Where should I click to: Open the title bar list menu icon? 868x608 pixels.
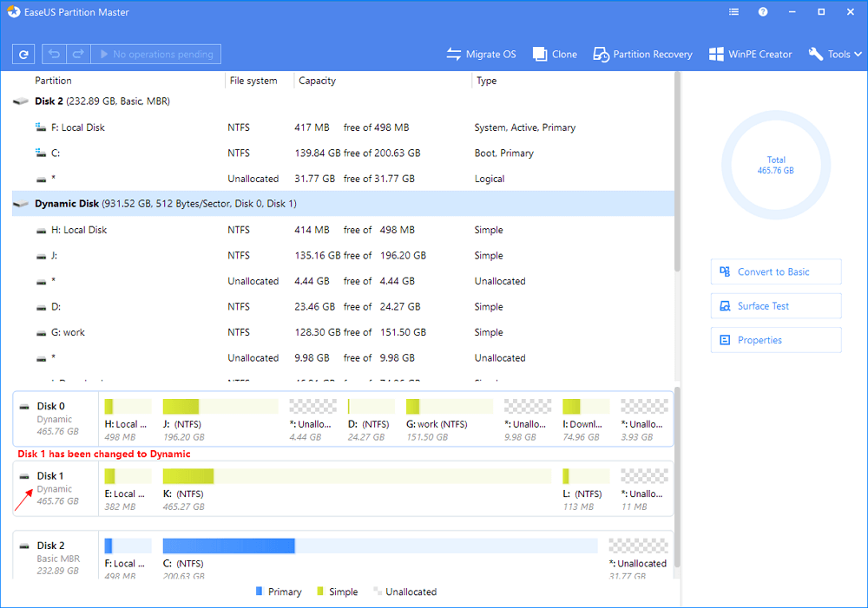coord(734,13)
